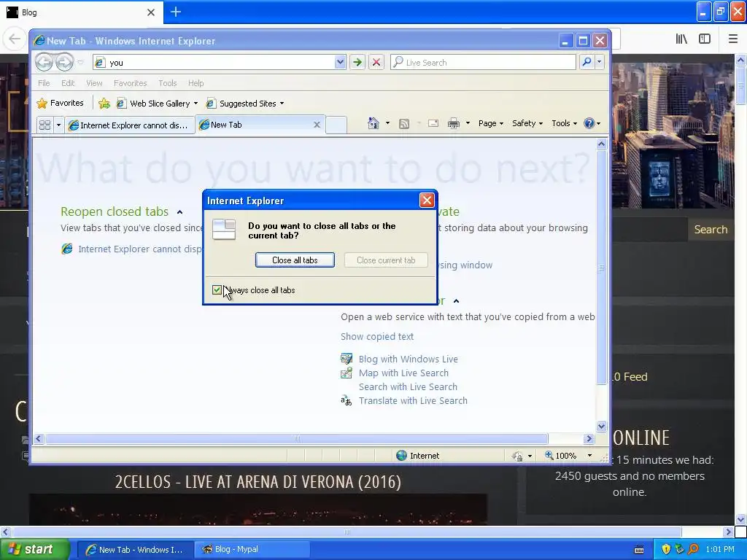
Task: Open a new tab in Mypal browser
Action: pos(175,12)
